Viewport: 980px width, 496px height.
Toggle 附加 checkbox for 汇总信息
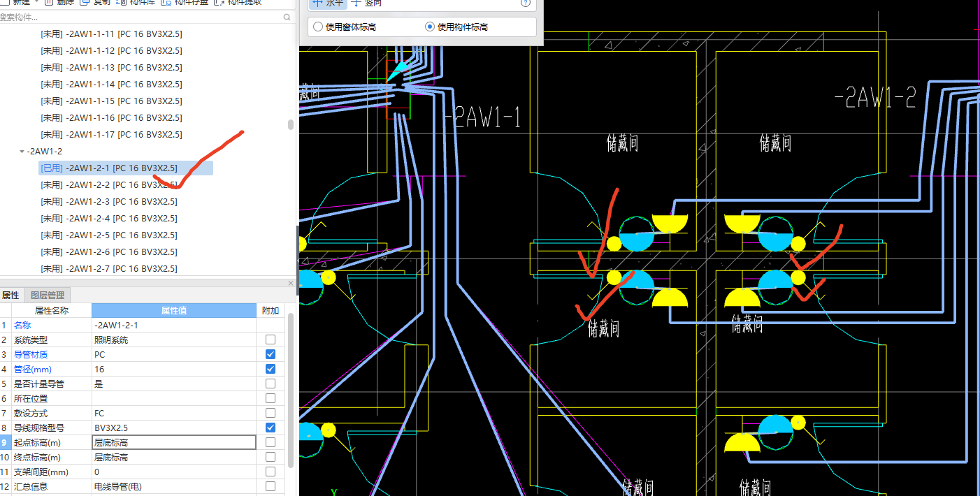271,486
